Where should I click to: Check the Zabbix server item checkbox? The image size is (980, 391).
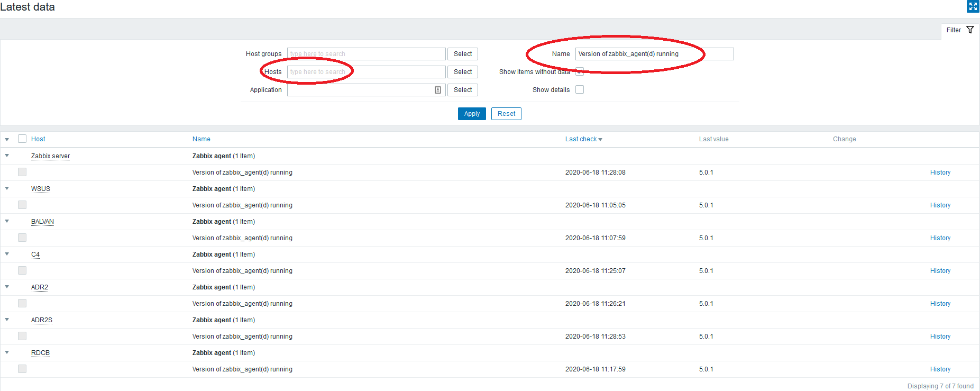click(x=22, y=172)
